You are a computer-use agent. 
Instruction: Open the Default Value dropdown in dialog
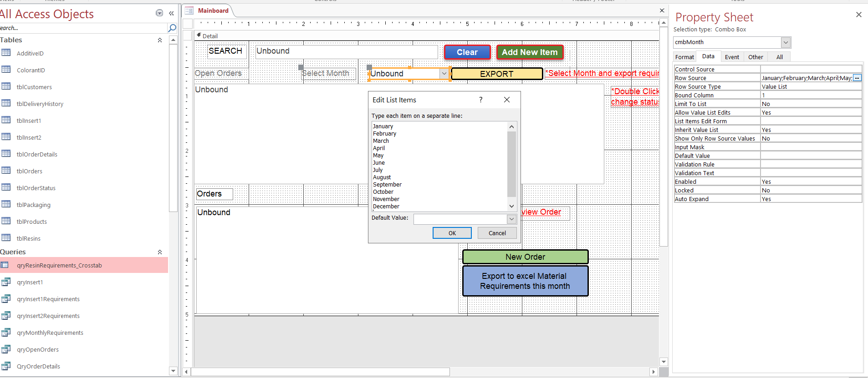[511, 219]
